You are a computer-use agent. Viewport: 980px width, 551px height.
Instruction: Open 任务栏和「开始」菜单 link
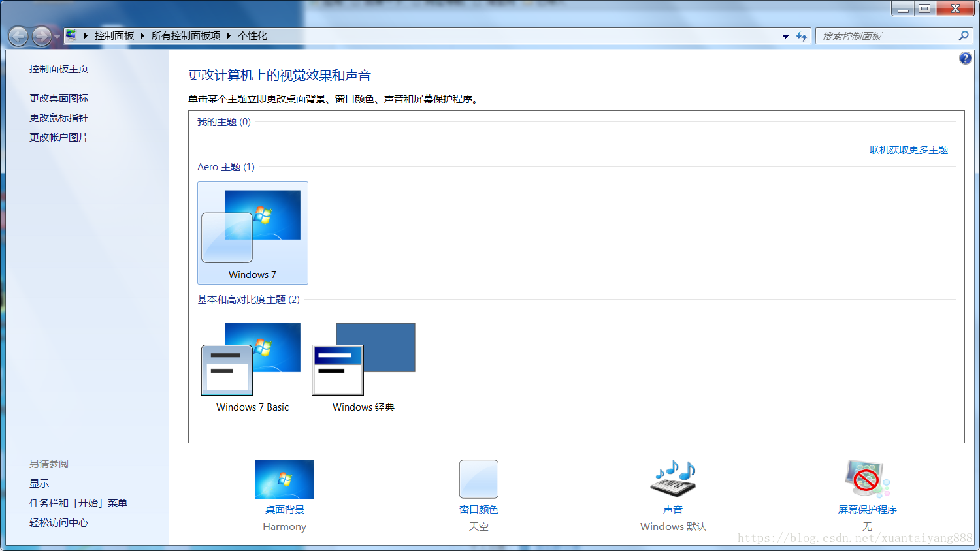pyautogui.click(x=78, y=503)
